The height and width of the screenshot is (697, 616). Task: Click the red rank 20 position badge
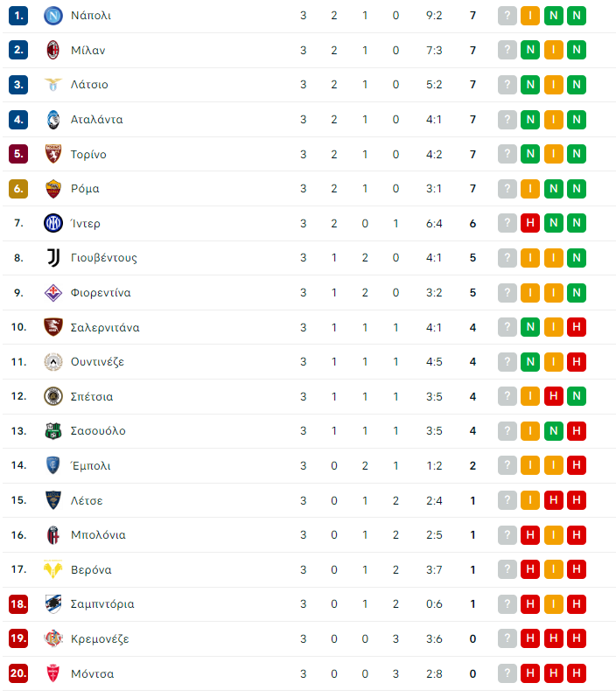tap(18, 673)
